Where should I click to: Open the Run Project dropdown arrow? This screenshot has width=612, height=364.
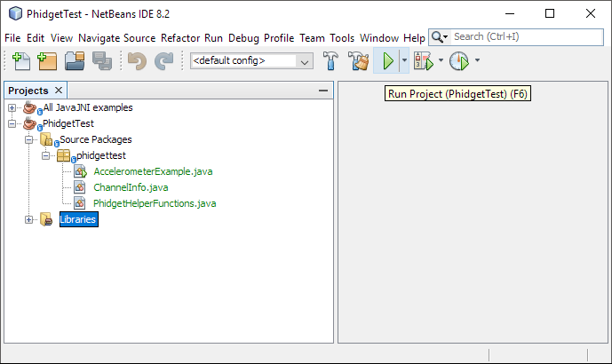(x=404, y=60)
